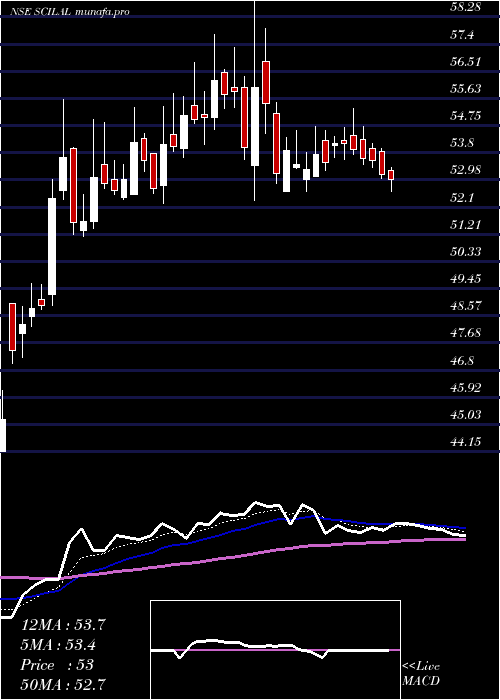Viewport: 500px width, 700px height.
Task: Select the 58.28 price axis label
Action: pyautogui.click(x=466, y=7)
